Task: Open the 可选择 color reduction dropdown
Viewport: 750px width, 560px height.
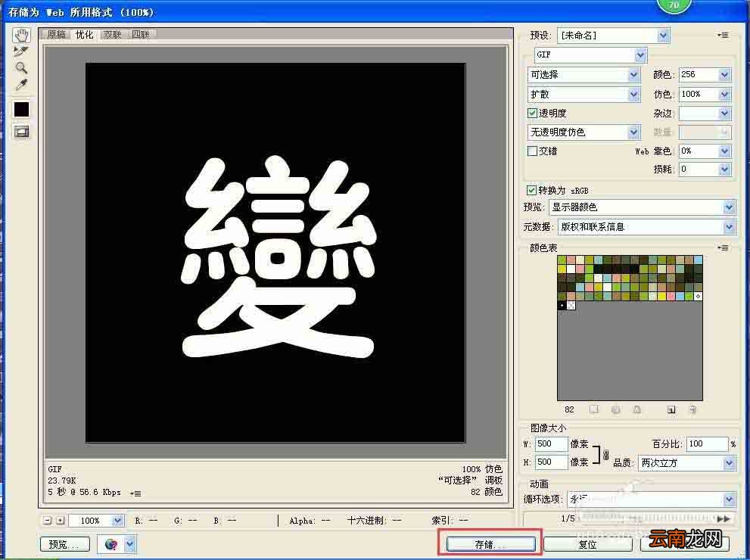Action: pyautogui.click(x=584, y=75)
